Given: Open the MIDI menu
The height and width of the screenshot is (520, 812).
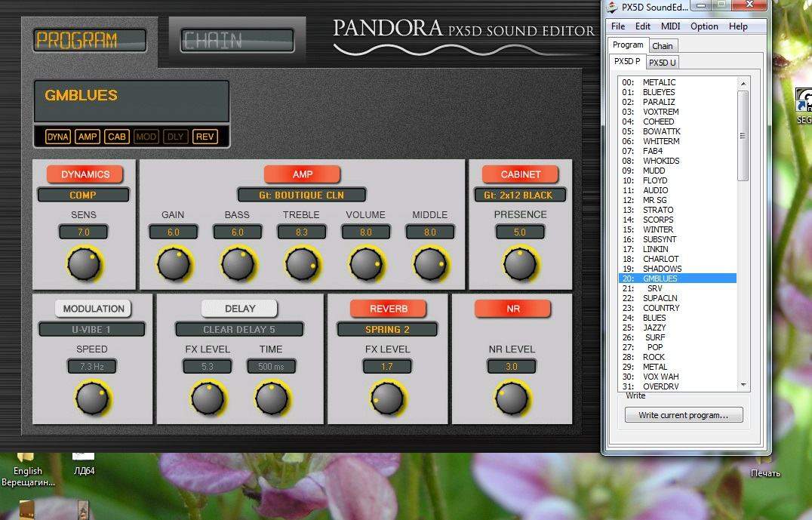Looking at the screenshot, I should tap(670, 26).
